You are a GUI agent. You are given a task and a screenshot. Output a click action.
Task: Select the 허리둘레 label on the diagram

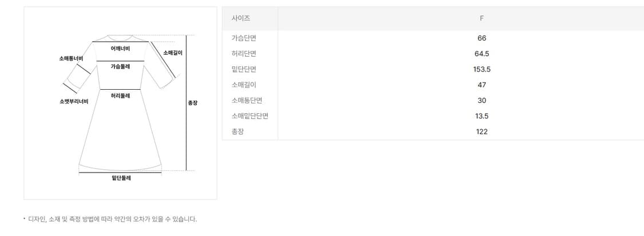(120, 95)
